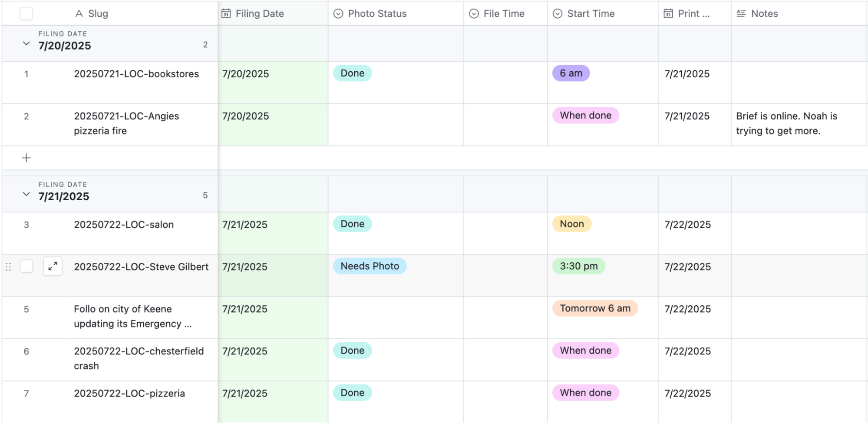Click the select icon in Start Time header
Screen dimensions: 868x423
(558, 13)
